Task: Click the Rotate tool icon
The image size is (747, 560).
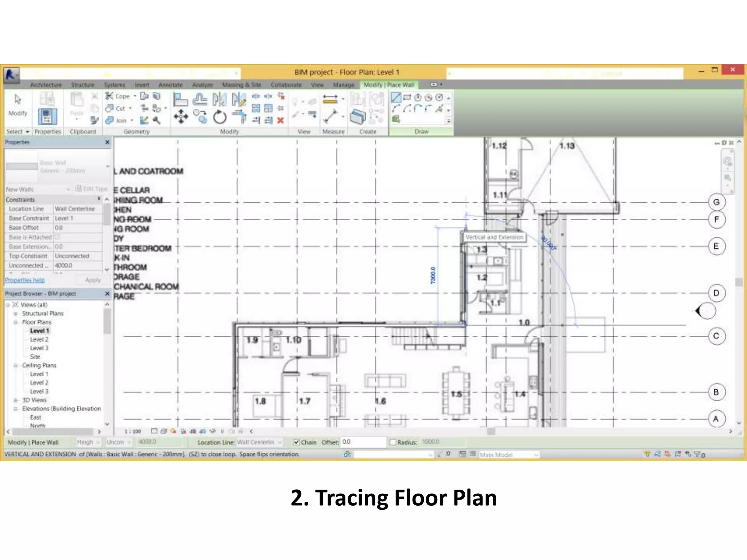Action: coord(220,117)
